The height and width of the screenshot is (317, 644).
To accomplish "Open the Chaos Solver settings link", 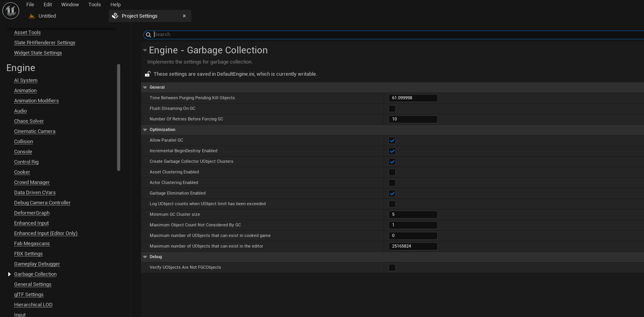I will coord(29,121).
